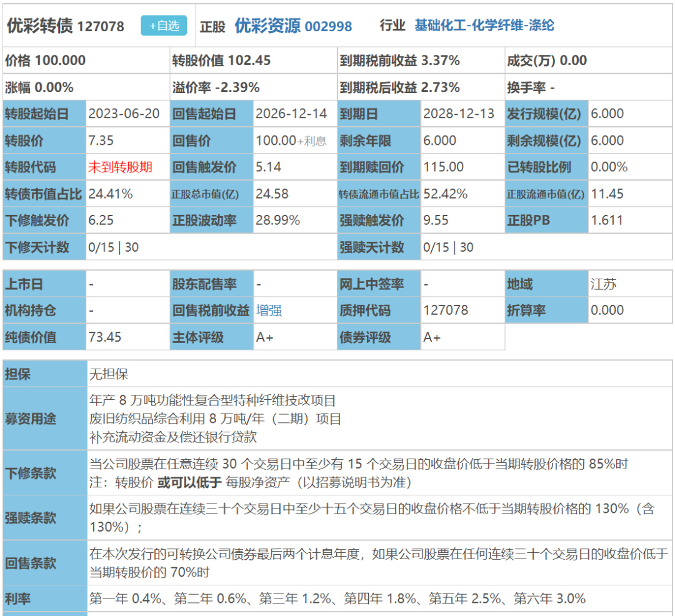This screenshot has width=675, height=616.
Task: Click the 下修天计数 label cell
Action: pos(44,247)
